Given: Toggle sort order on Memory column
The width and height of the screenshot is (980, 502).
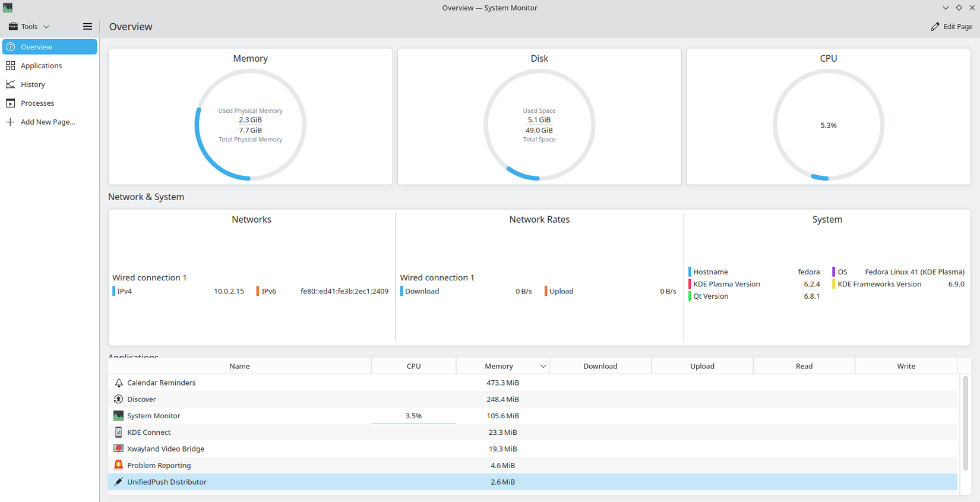Looking at the screenshot, I should click(x=502, y=366).
